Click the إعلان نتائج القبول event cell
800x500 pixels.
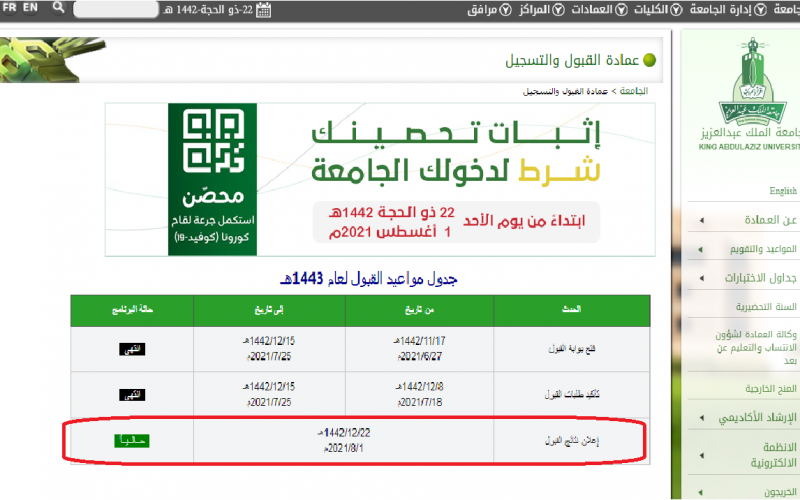coord(571,440)
